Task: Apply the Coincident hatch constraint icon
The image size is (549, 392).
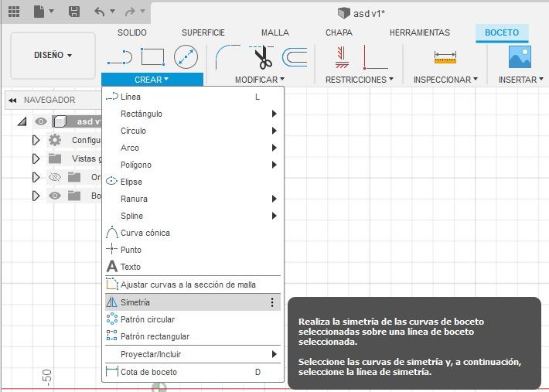Action: (342, 57)
